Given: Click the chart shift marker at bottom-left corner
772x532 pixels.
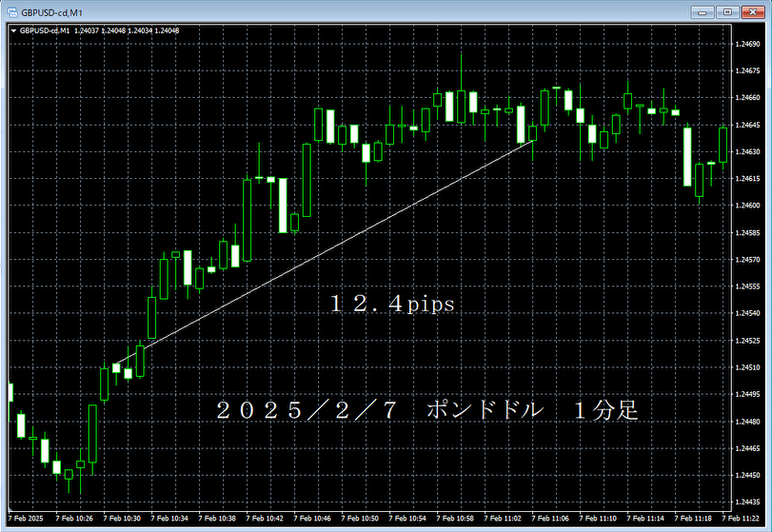Looking at the screenshot, I should pos(10,508).
